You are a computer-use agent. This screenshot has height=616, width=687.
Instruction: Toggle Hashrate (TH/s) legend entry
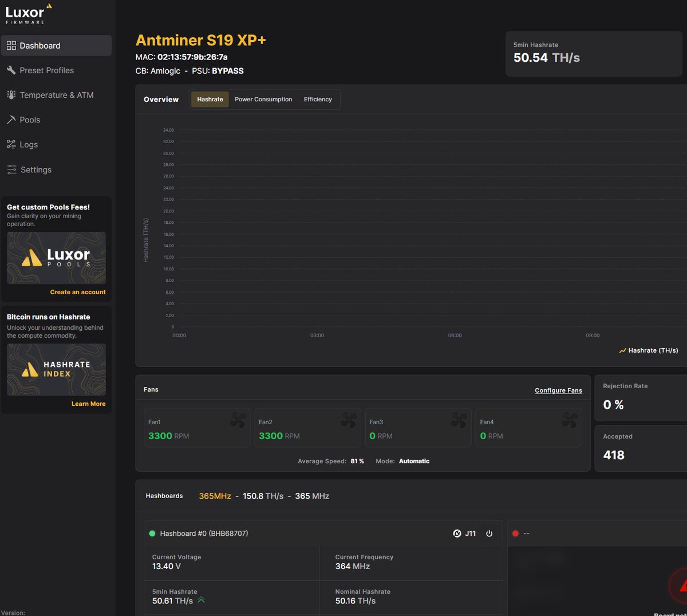(649, 350)
